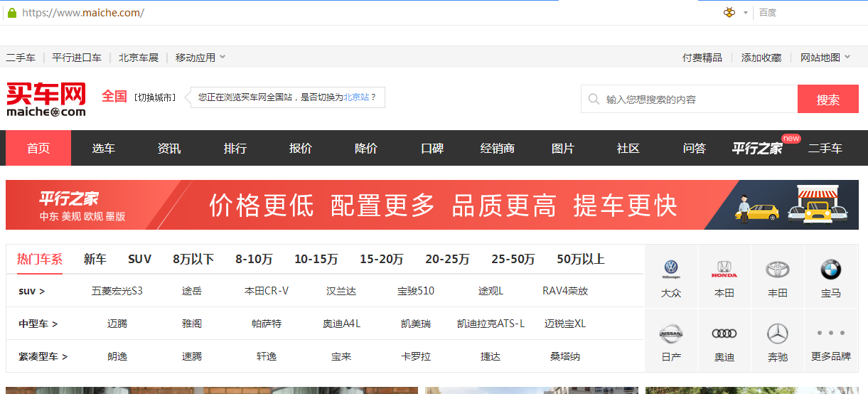Switch to the 8-10万 price tab
Screen dimensions: 868x394
click(254, 259)
